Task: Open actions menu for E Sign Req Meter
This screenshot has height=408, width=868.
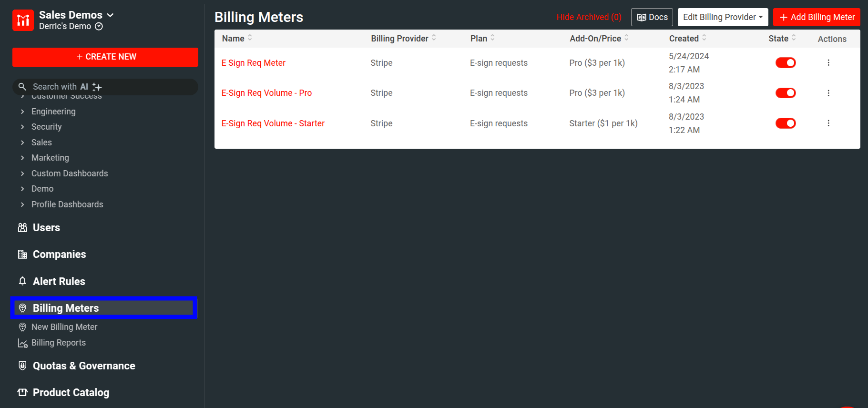Action: [828, 62]
